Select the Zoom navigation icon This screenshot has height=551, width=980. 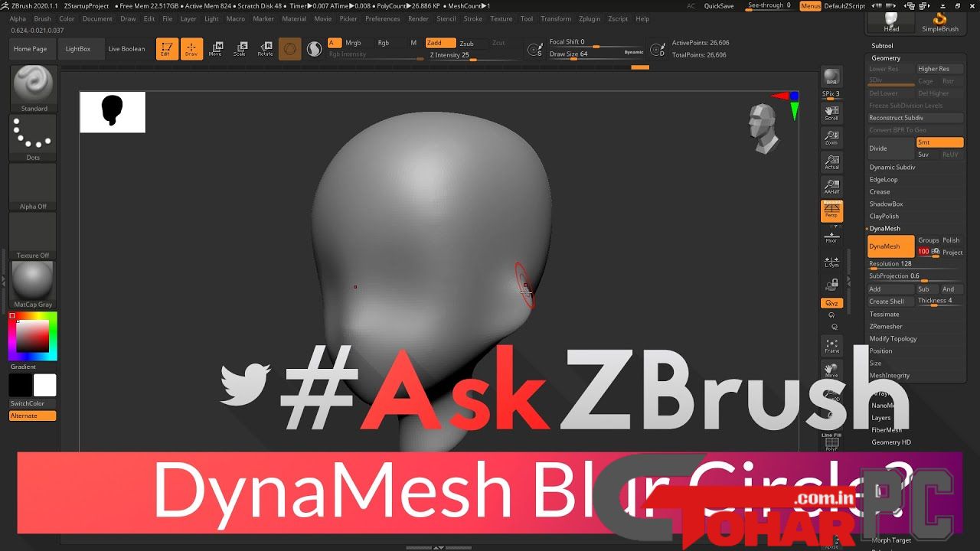(831, 138)
